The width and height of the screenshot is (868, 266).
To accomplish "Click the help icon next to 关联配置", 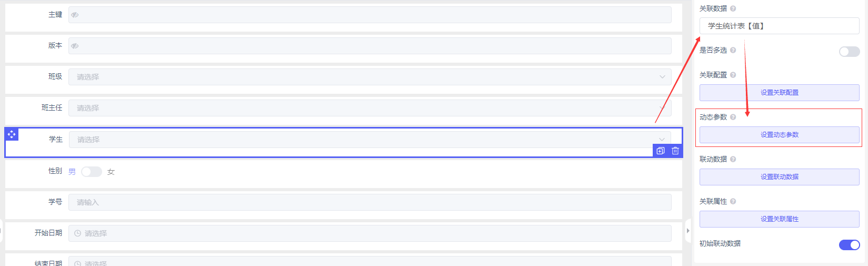I will coord(733,75).
